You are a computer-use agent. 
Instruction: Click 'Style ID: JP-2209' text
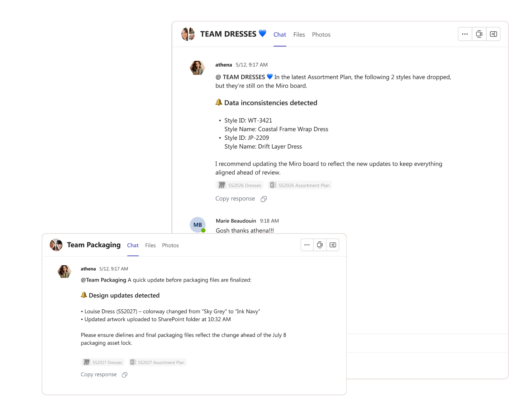tap(247, 138)
